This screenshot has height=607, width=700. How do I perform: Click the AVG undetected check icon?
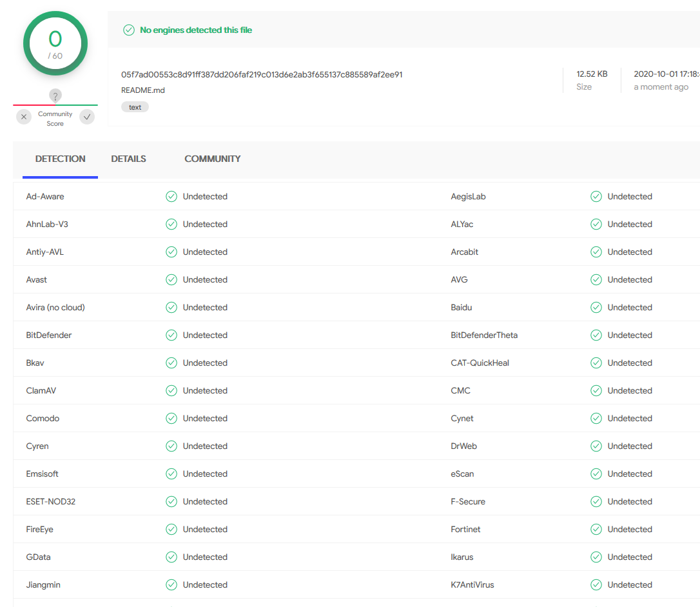click(596, 279)
